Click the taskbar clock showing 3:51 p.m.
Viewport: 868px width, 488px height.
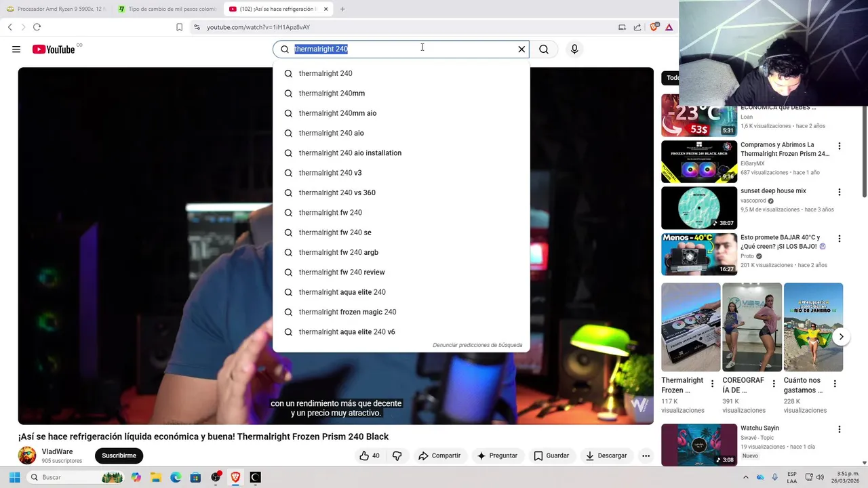click(x=844, y=477)
